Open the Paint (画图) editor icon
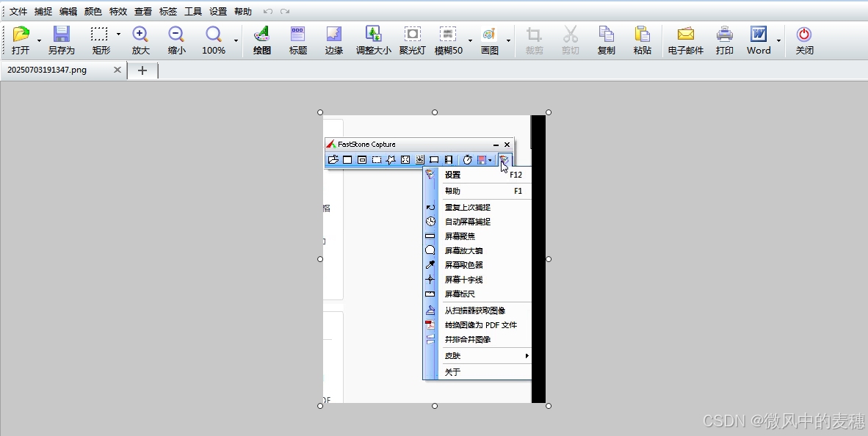 (489, 40)
